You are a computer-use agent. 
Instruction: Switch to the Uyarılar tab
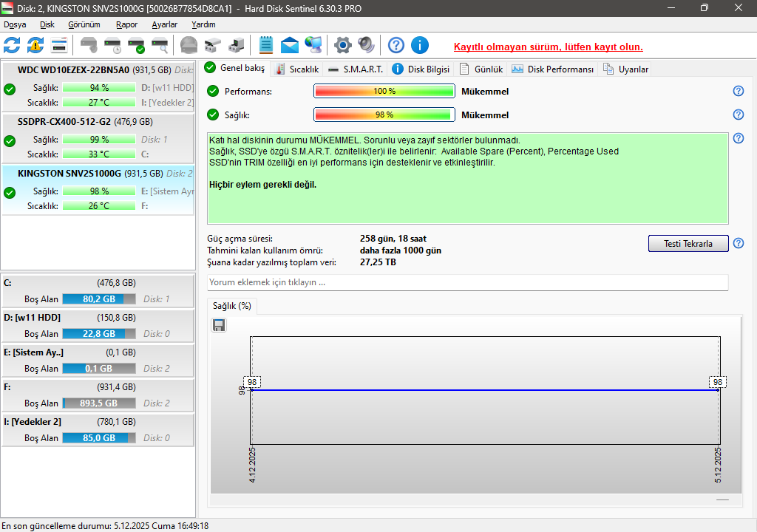(x=625, y=69)
